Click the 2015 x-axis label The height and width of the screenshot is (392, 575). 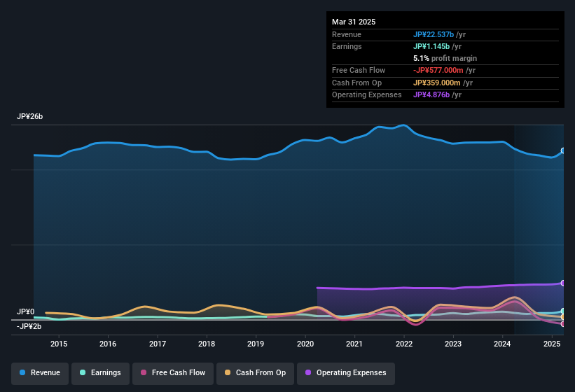click(59, 344)
